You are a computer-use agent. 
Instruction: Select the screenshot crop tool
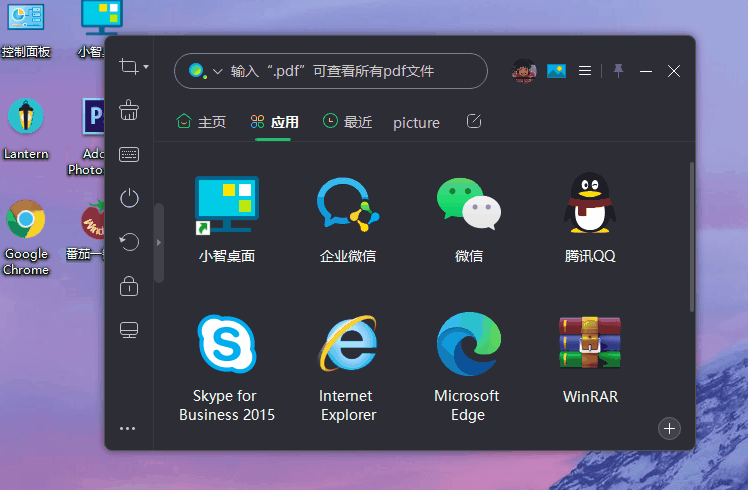pos(128,66)
